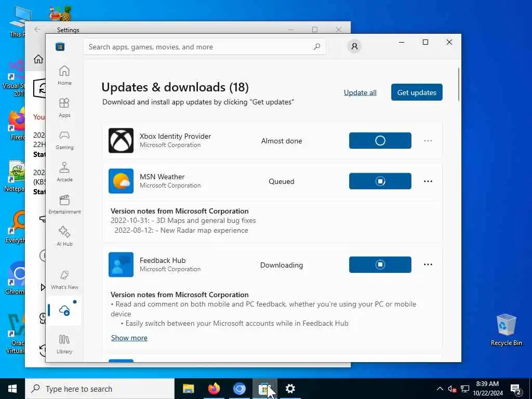The width and height of the screenshot is (532, 399).
Task: Click the Xbox Identity Provider app icon
Action: pyautogui.click(x=121, y=140)
